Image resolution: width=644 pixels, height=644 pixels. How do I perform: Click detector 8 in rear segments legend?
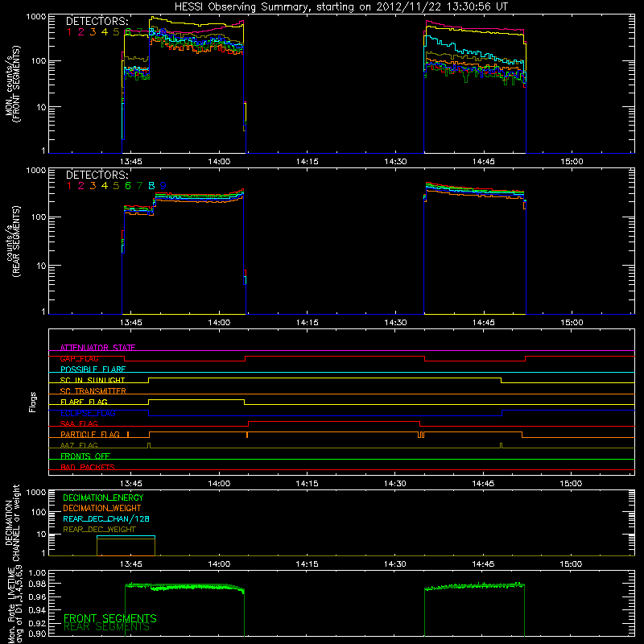click(151, 186)
